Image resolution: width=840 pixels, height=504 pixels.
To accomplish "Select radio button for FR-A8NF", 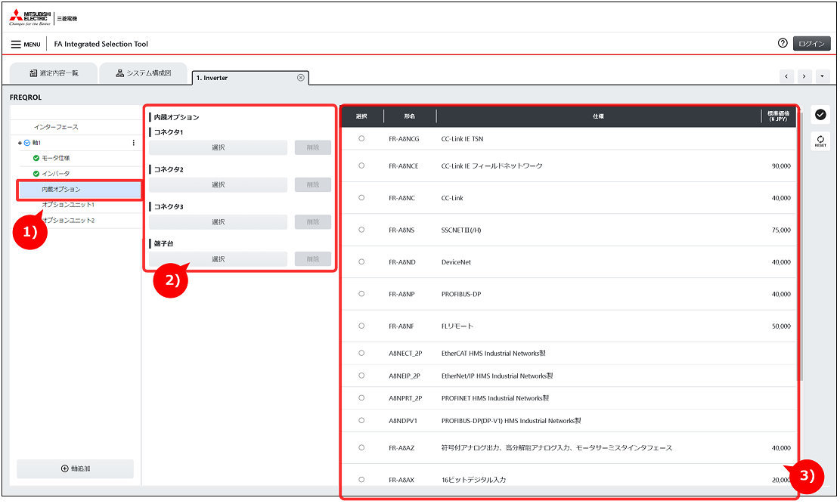I will 361,326.
